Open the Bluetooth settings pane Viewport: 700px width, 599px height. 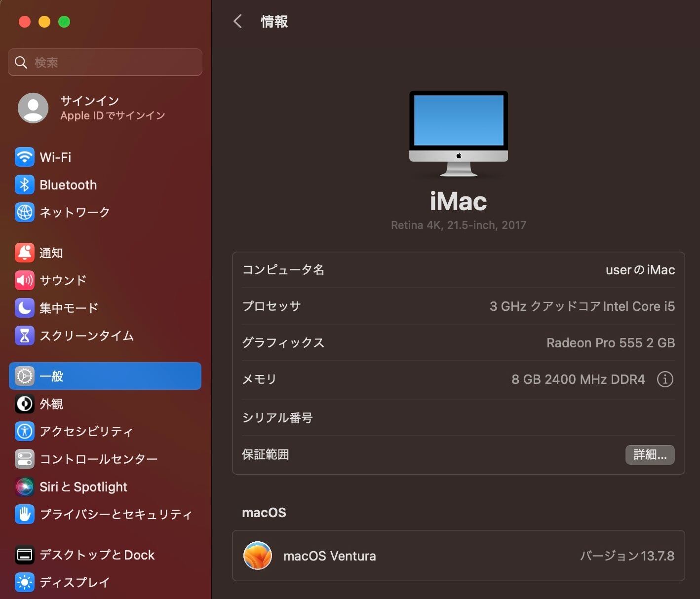pyautogui.click(x=105, y=185)
